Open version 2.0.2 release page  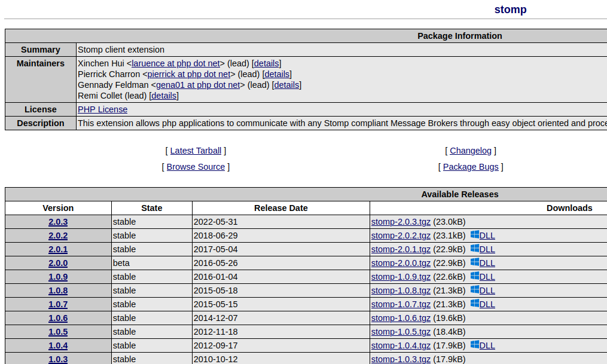58,235
